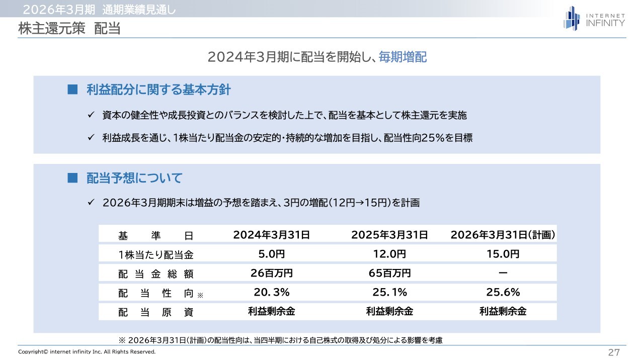Click the square bullet beside 利益配分に関する基本方針

(73, 90)
